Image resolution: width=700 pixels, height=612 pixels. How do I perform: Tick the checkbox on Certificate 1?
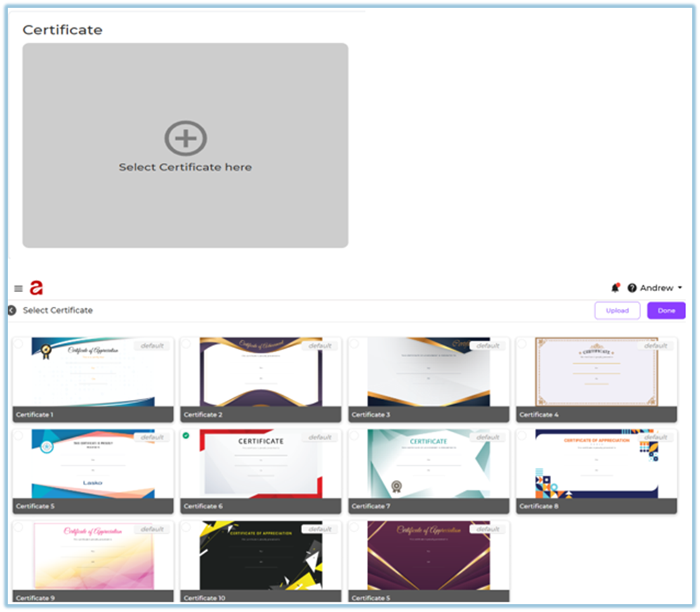point(18,344)
